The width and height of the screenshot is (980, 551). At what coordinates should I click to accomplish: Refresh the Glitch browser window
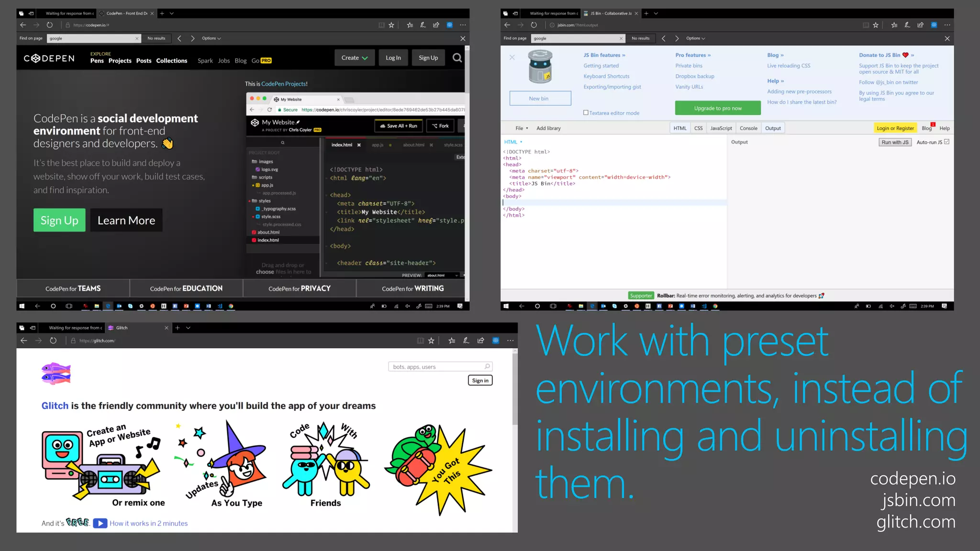tap(53, 341)
